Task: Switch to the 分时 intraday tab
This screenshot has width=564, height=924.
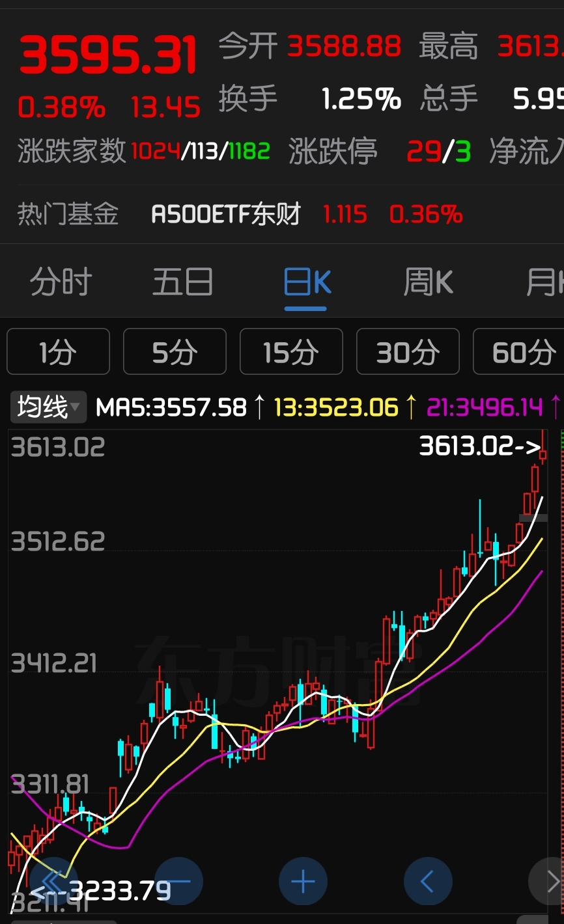Action: 61,282
